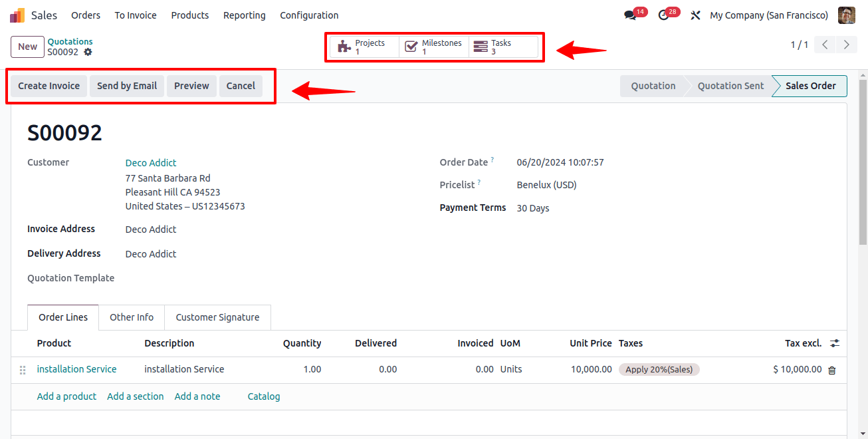This screenshot has width=868, height=439.
Task: Click the New button
Action: [28, 47]
